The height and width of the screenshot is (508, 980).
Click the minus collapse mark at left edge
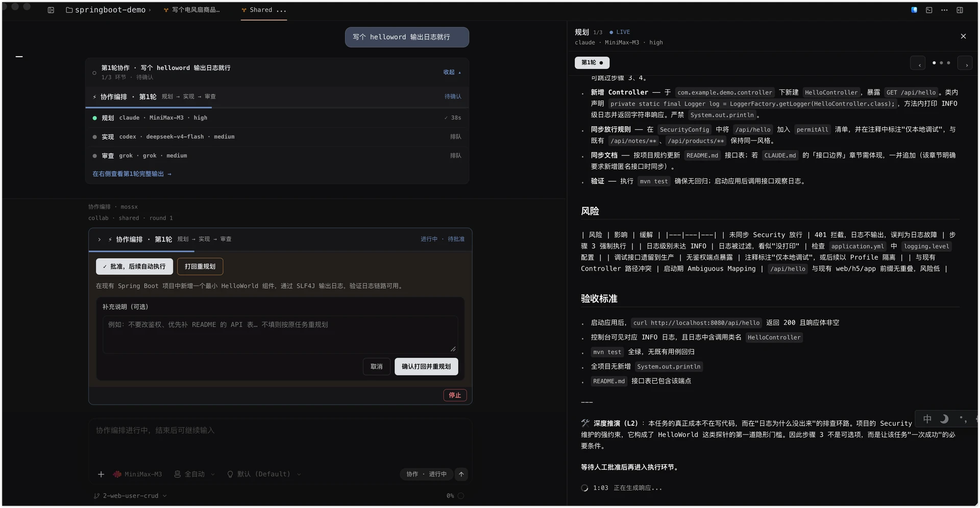pos(19,57)
